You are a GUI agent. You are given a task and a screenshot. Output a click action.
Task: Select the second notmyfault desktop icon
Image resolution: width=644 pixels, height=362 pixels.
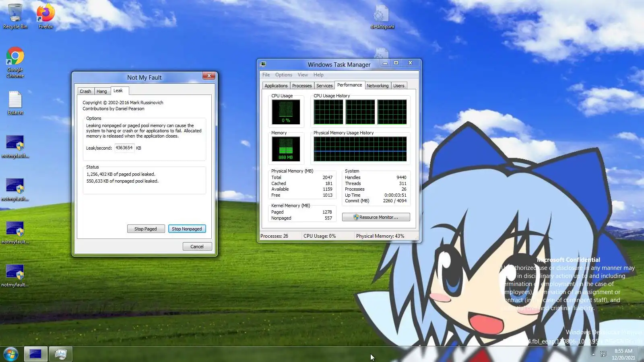(x=15, y=190)
